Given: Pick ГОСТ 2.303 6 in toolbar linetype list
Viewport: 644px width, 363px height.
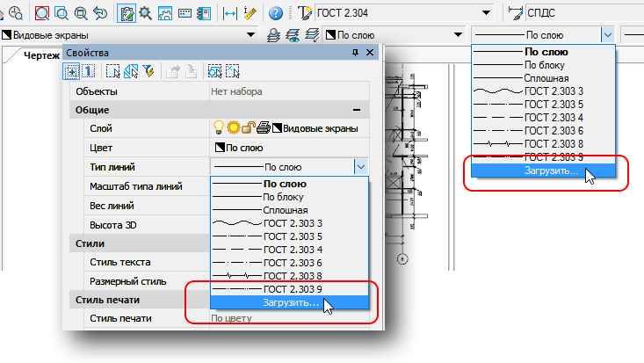Looking at the screenshot, I should click(x=543, y=131).
